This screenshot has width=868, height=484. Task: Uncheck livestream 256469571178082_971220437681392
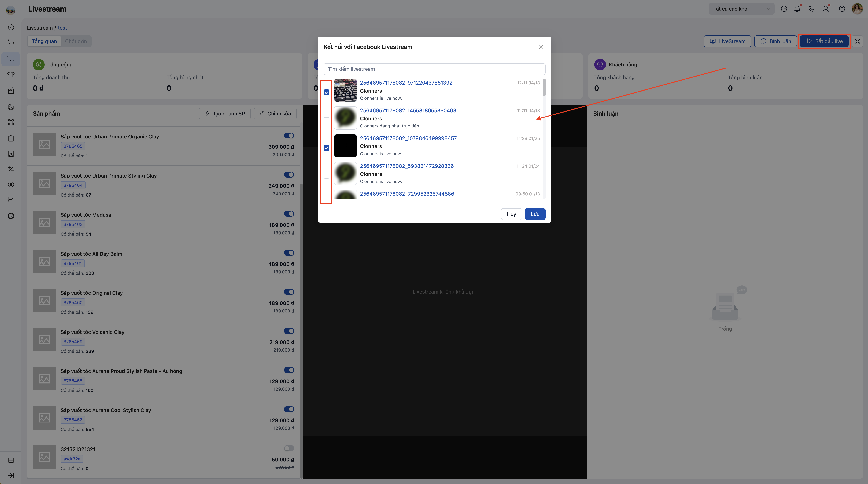point(327,92)
